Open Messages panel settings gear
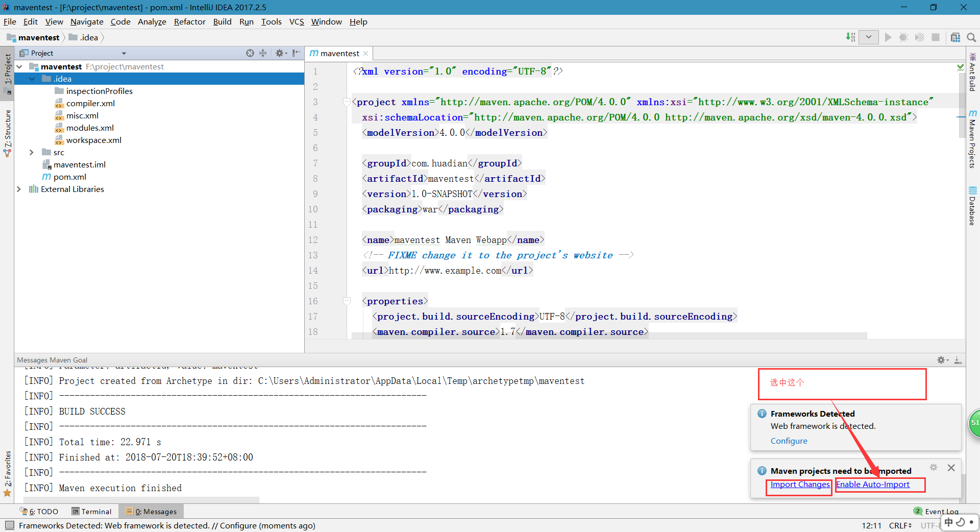Screen dimensions: 980x532 click(942, 360)
